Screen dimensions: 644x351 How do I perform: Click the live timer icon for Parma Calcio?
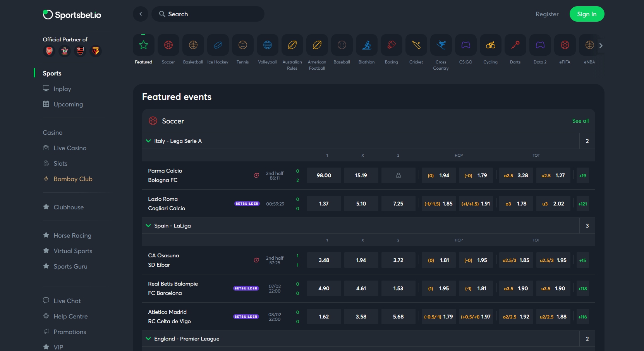256,175
